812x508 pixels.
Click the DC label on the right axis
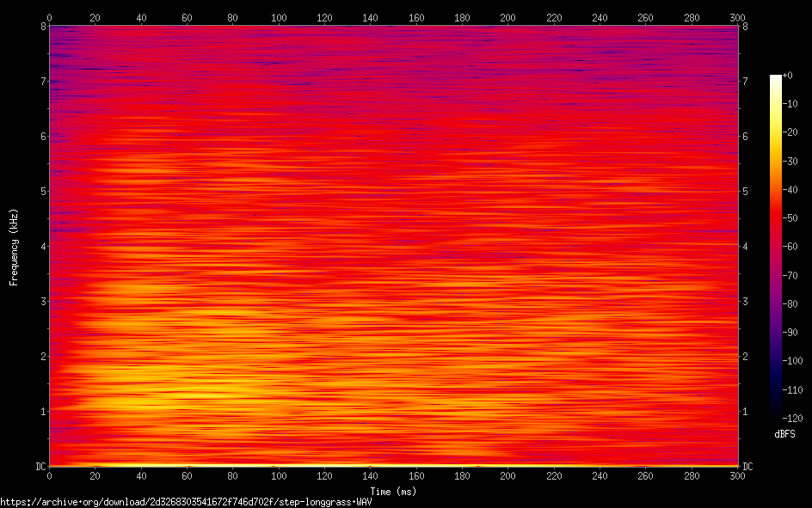[x=747, y=466]
